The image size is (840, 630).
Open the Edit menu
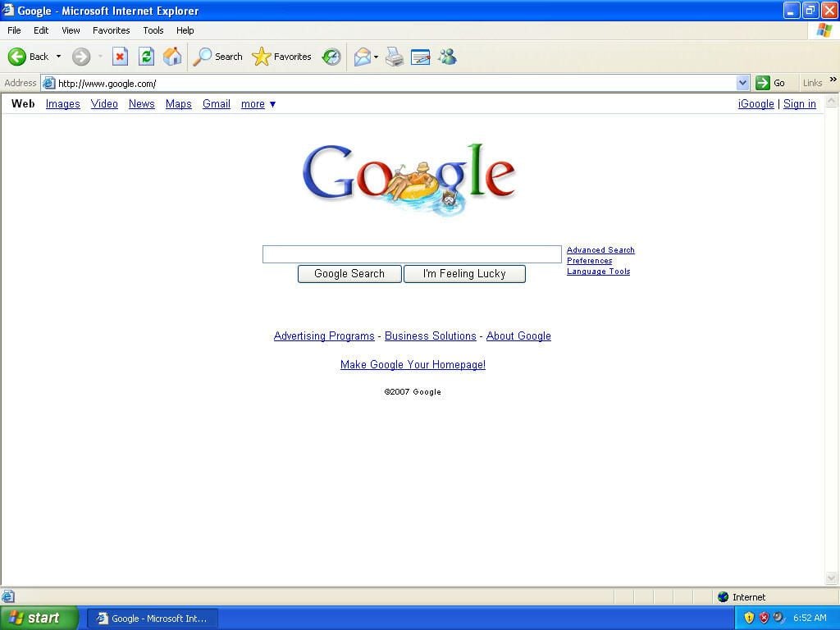tap(41, 30)
